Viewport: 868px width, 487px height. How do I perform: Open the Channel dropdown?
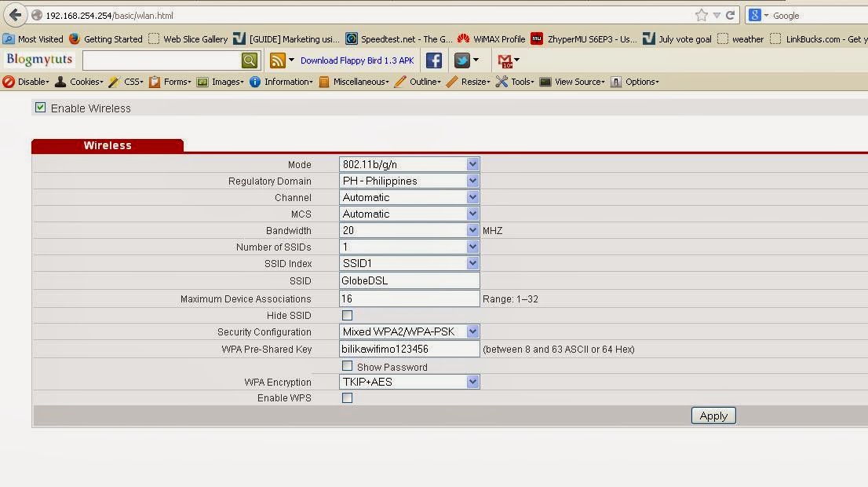point(409,198)
